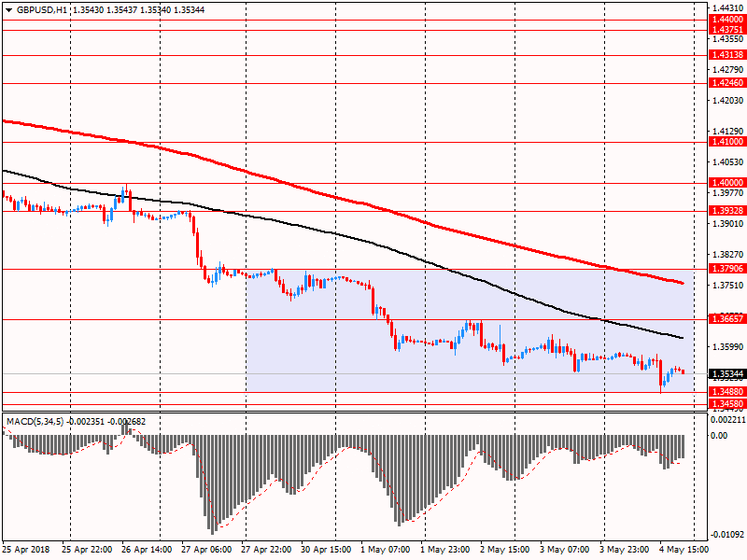The width and height of the screenshot is (747, 560).
Task: Select the 1.43138 red price level label
Action: 727,55
